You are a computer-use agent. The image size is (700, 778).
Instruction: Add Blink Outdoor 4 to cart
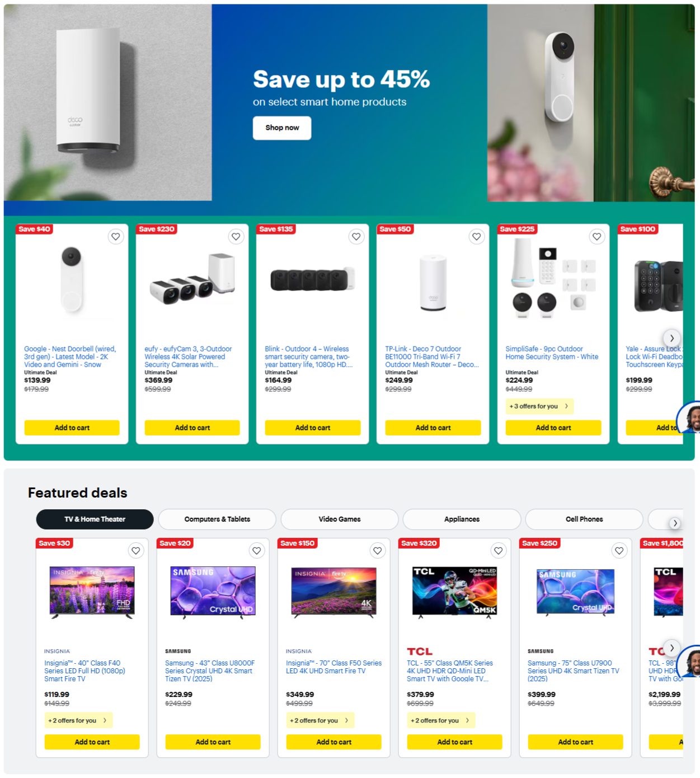pyautogui.click(x=313, y=428)
